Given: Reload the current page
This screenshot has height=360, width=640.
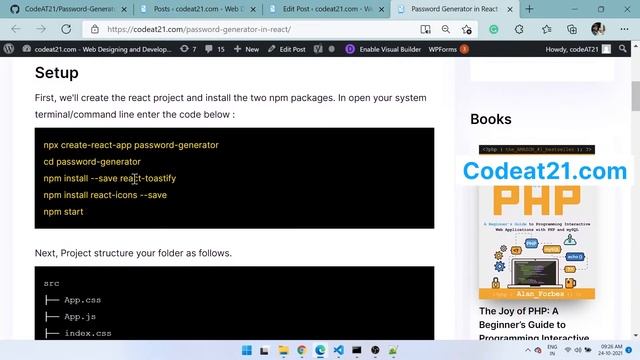Looking at the screenshot, I should 66,29.
